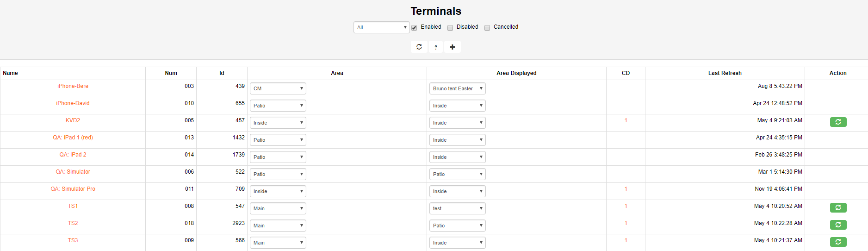Toggle the Cancelled filter checkbox
868x251 pixels.
(x=487, y=28)
